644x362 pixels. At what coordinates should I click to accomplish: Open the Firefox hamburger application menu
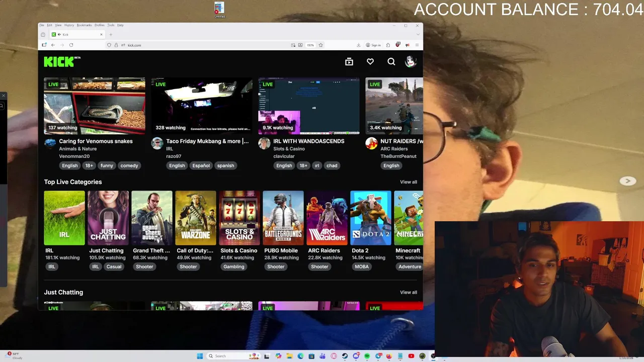(417, 45)
